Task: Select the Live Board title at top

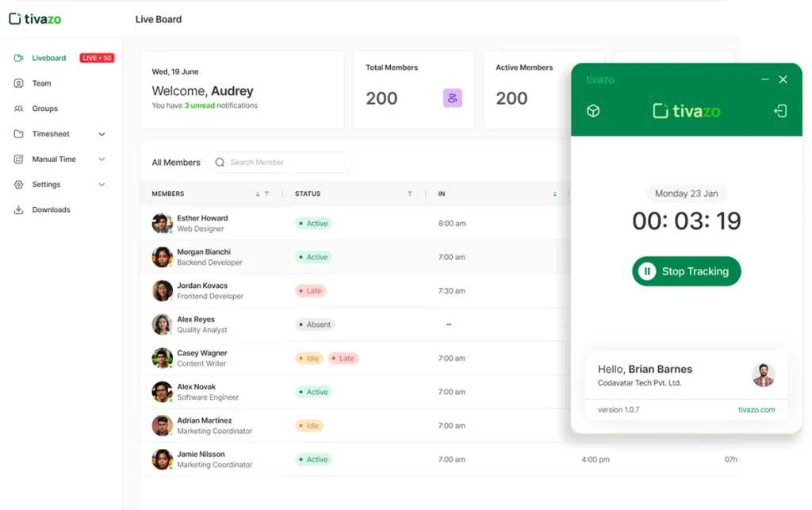Action: point(158,19)
